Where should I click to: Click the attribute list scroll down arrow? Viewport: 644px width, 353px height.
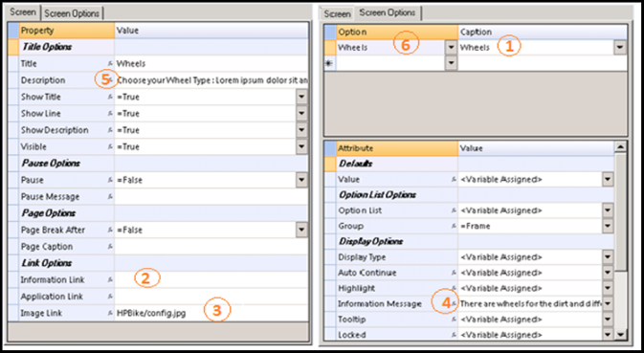coord(621,335)
